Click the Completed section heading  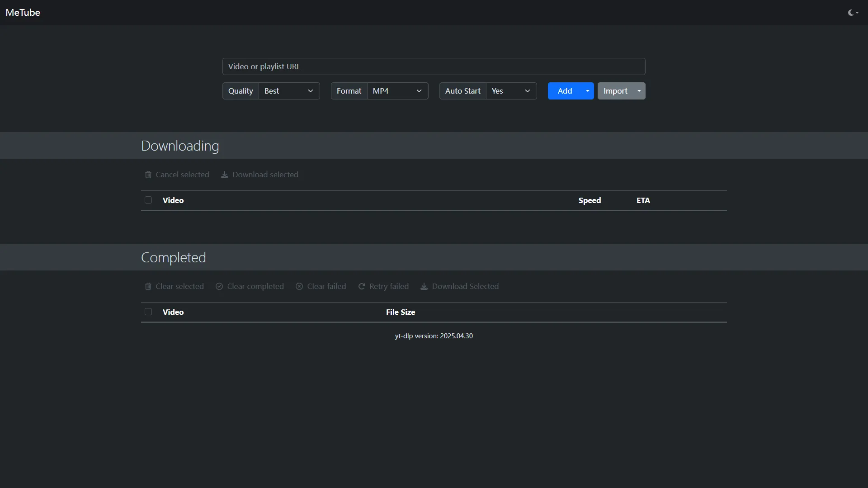(174, 257)
